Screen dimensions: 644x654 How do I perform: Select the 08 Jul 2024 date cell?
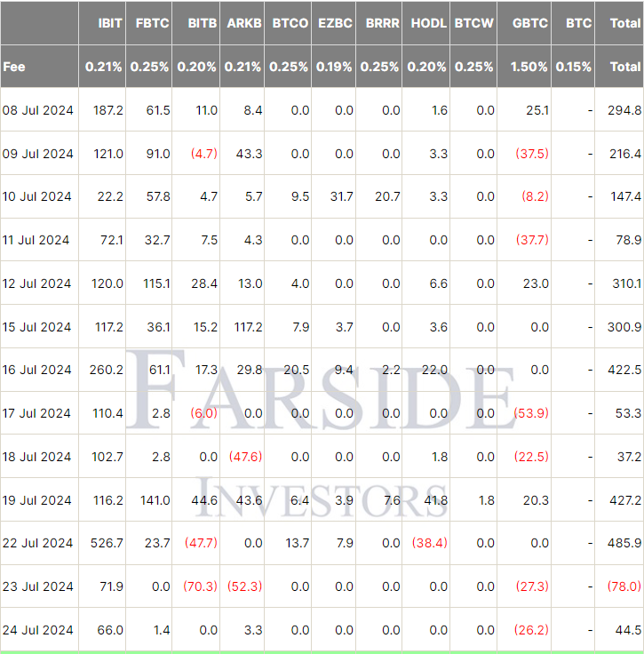pyautogui.click(x=38, y=110)
